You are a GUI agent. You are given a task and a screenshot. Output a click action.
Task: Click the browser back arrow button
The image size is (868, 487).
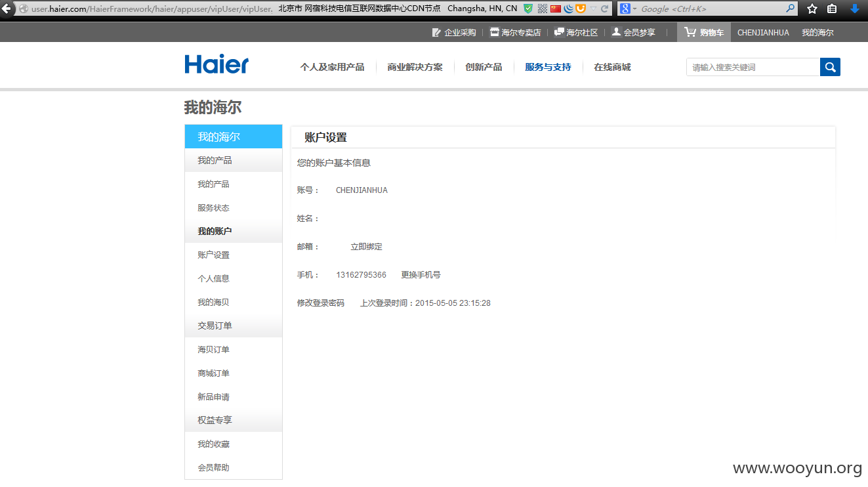coord(7,9)
